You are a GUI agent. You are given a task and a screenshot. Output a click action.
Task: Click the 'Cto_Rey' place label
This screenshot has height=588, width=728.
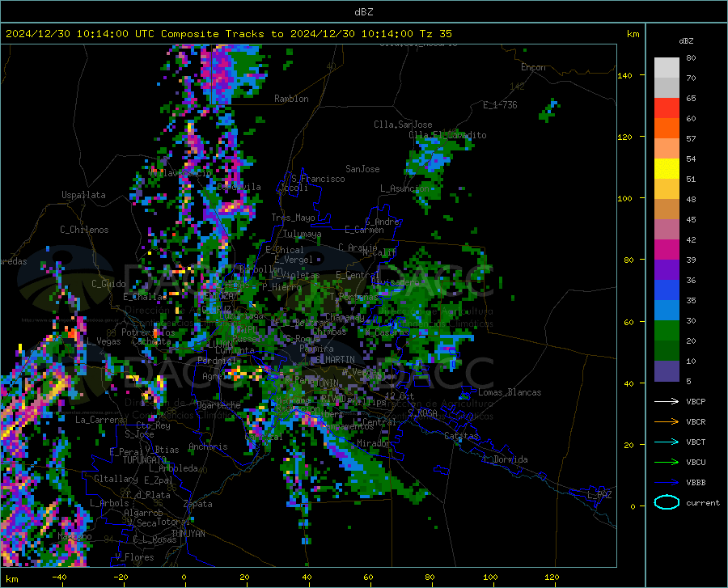153,425
